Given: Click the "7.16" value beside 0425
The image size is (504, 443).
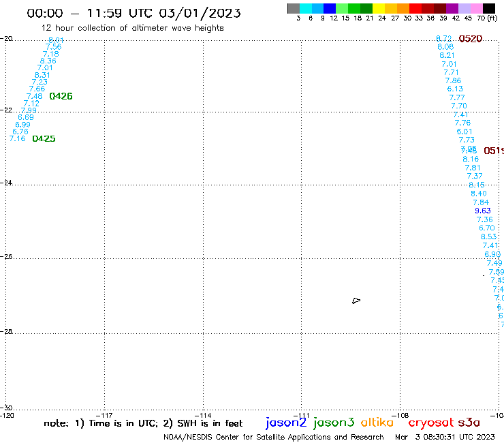Looking at the screenshot, I should click(x=17, y=138).
